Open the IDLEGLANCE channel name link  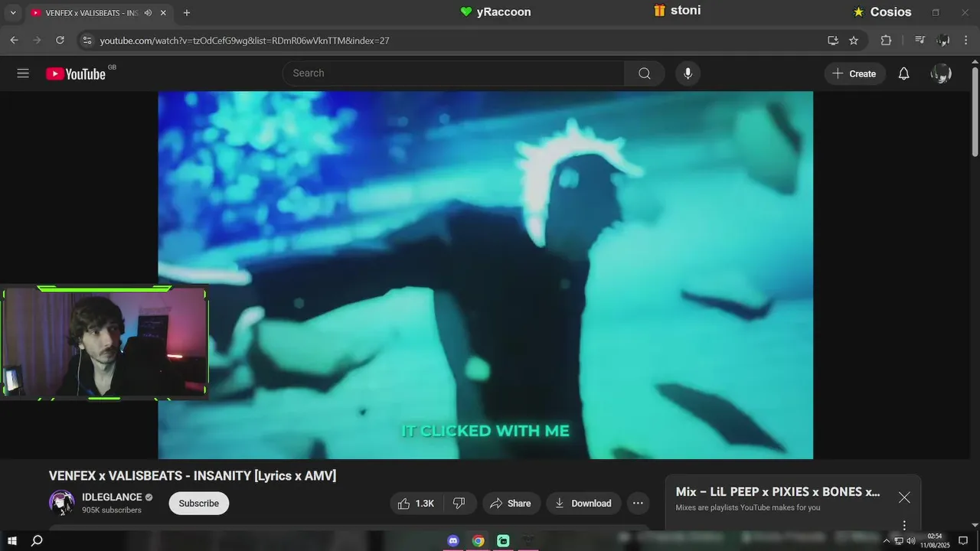point(112,497)
